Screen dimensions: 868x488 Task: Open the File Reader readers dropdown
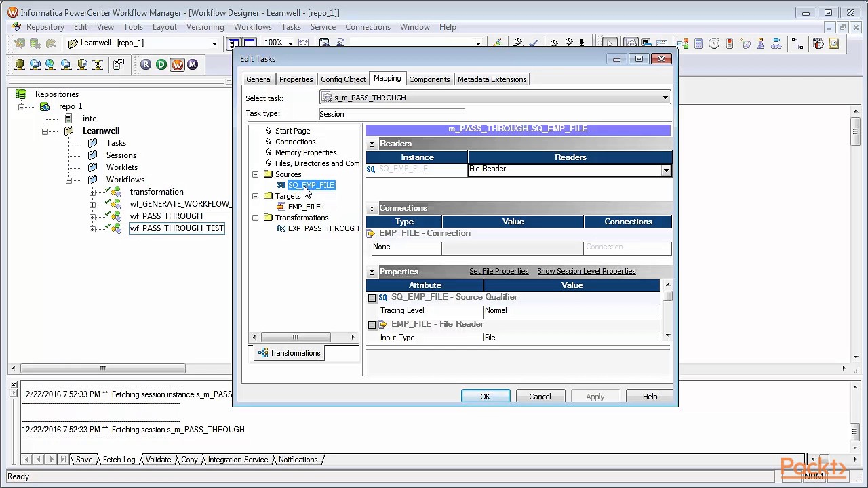point(666,170)
